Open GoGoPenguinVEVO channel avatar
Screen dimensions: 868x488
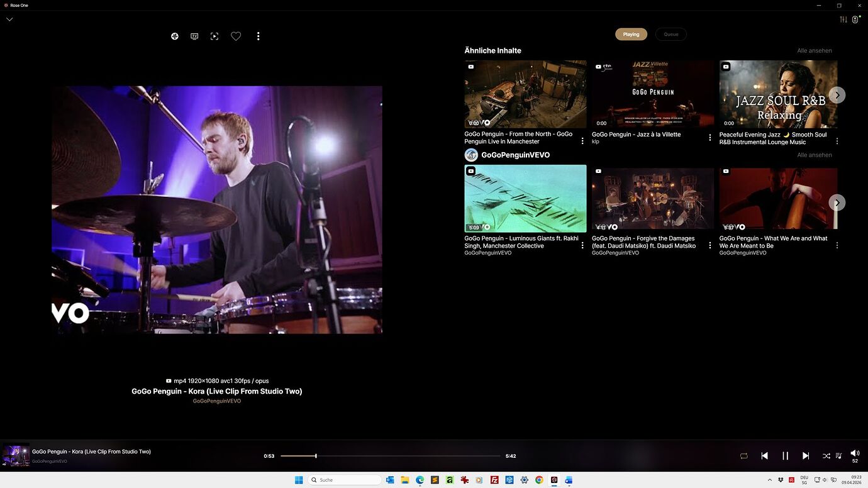(471, 155)
